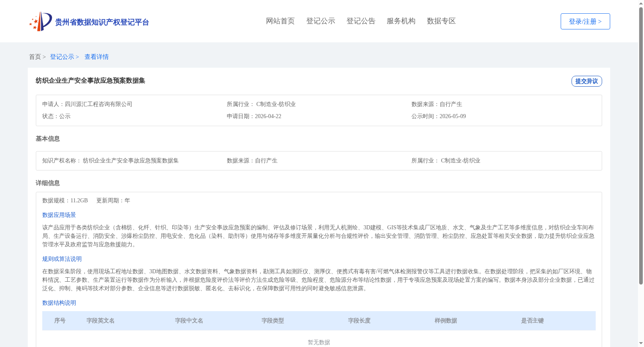
Task: Click the 暂无数据 empty table text
Action: point(319,342)
